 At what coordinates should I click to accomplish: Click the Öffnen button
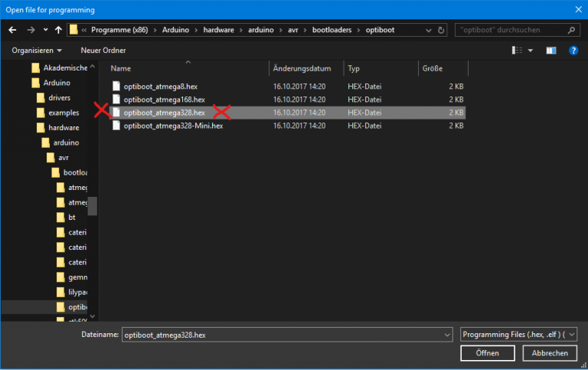pos(487,353)
